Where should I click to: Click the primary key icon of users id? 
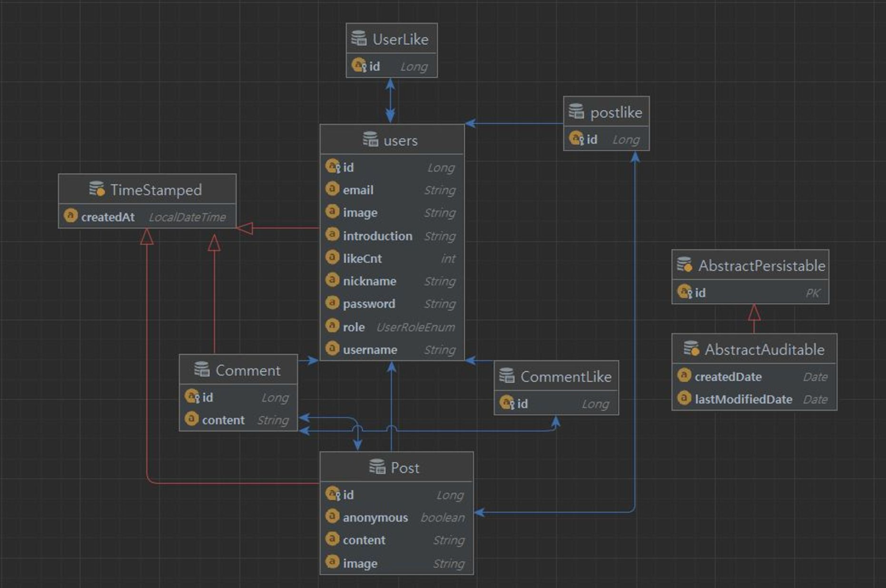point(333,167)
